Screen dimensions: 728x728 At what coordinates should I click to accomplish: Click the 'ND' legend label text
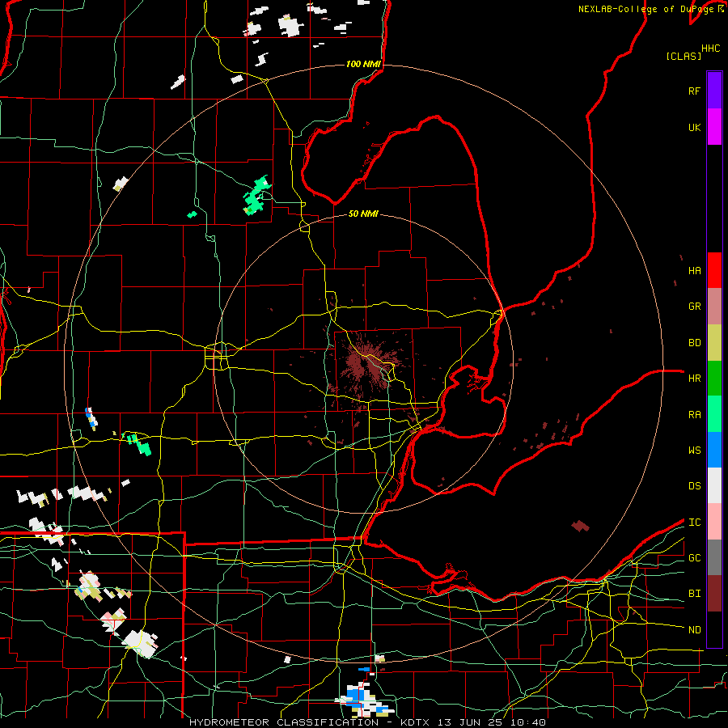tap(694, 630)
